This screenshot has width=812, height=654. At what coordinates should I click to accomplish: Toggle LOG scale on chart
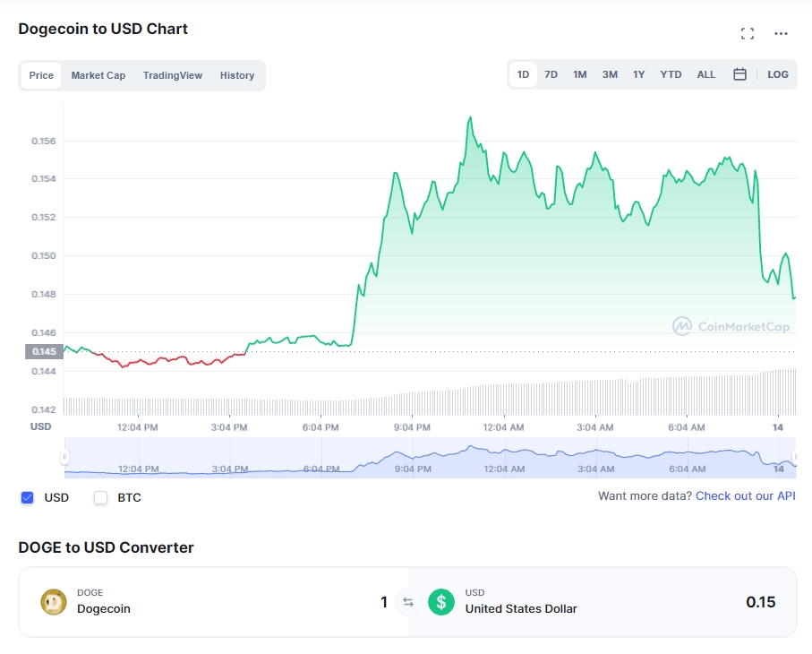click(778, 74)
